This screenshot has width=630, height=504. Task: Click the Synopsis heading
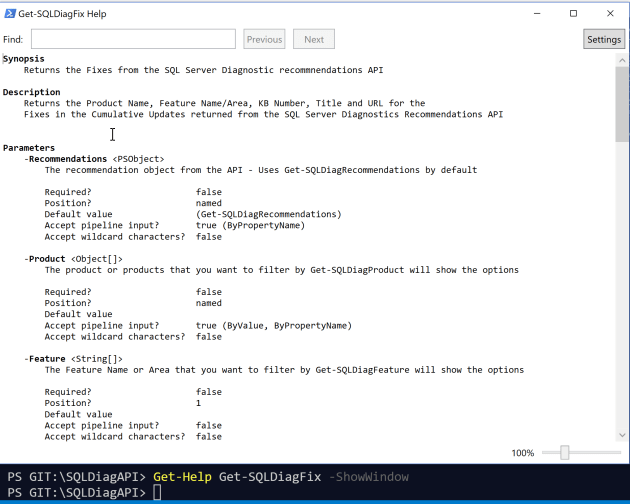click(x=24, y=59)
